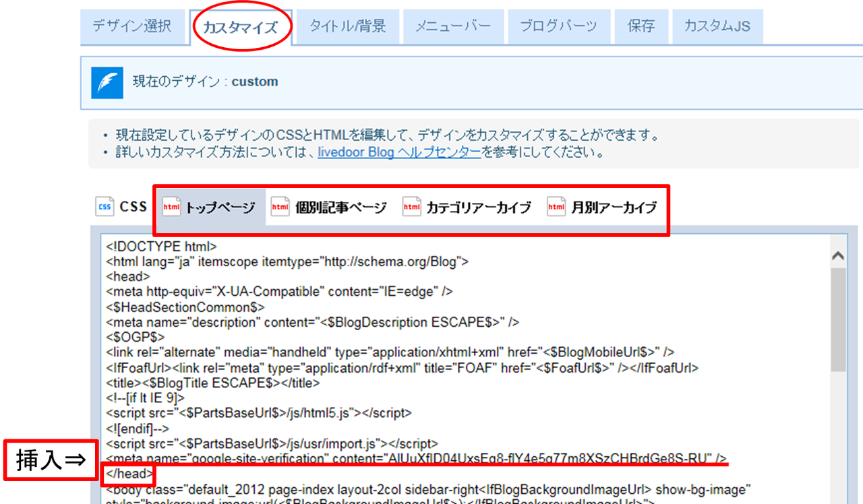This screenshot has height=504, width=863.
Task: Click the <title> tag line in the editor
Action: pos(213,383)
